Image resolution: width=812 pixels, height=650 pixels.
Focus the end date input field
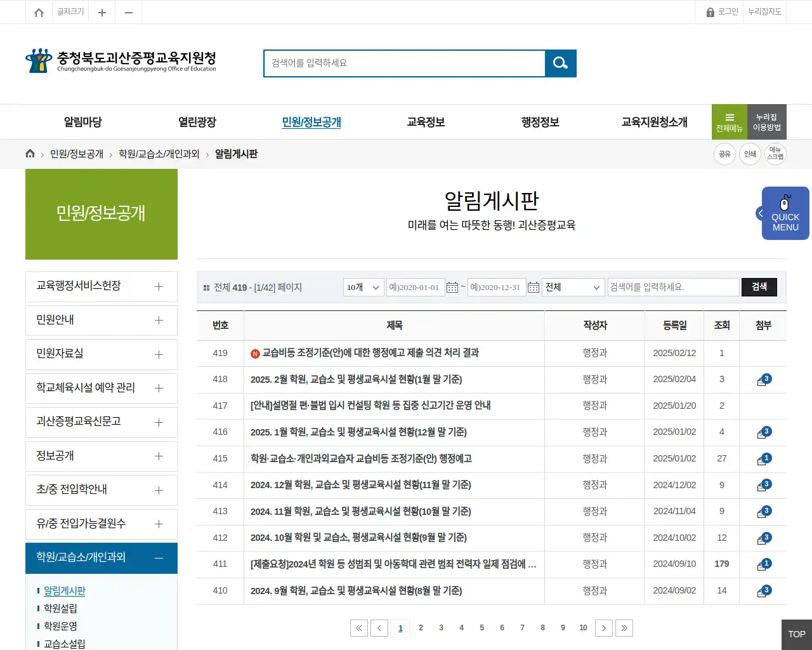coord(497,288)
